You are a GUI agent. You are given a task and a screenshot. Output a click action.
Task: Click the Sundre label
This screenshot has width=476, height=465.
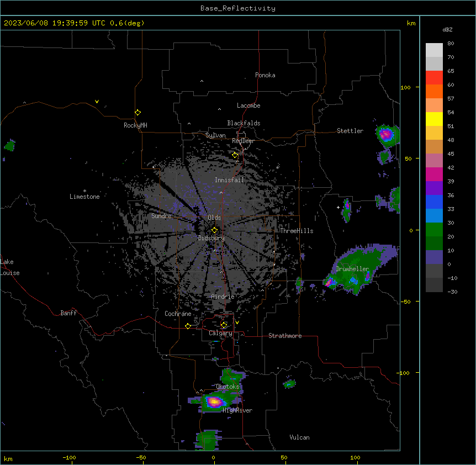coord(161,216)
